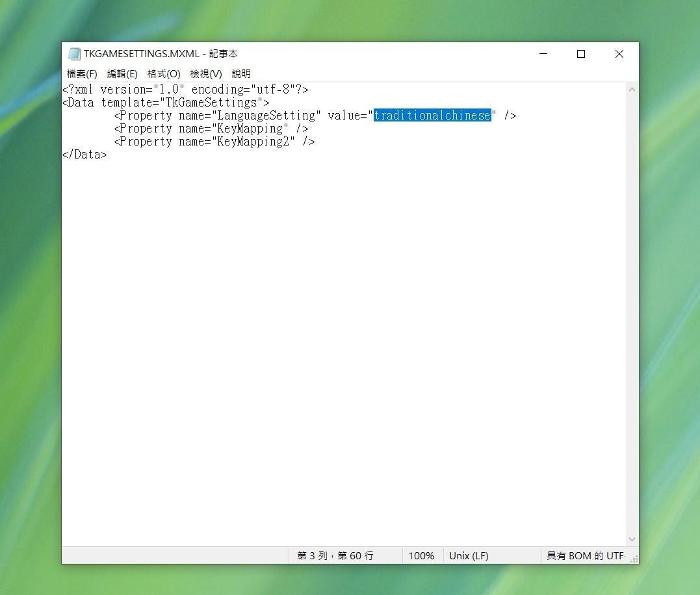Screen dimensions: 700x595
Task: Click the highlighted text traditionalchinese
Action: click(432, 115)
